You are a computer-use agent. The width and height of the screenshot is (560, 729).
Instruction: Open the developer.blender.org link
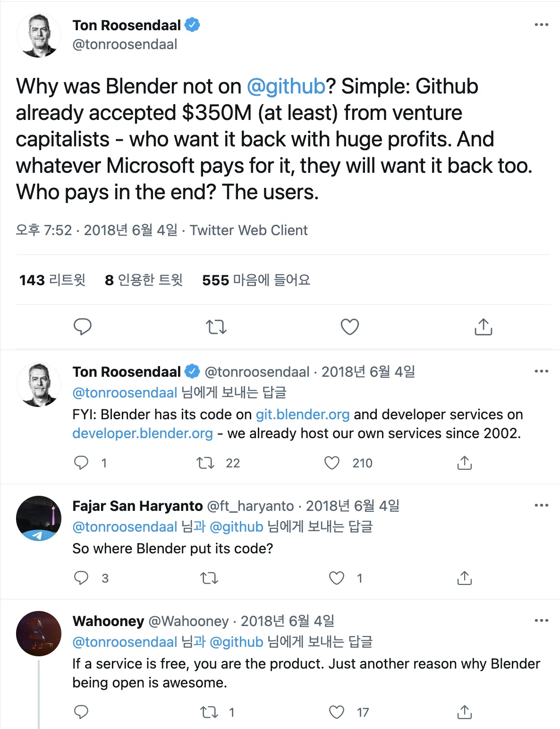pos(143,433)
